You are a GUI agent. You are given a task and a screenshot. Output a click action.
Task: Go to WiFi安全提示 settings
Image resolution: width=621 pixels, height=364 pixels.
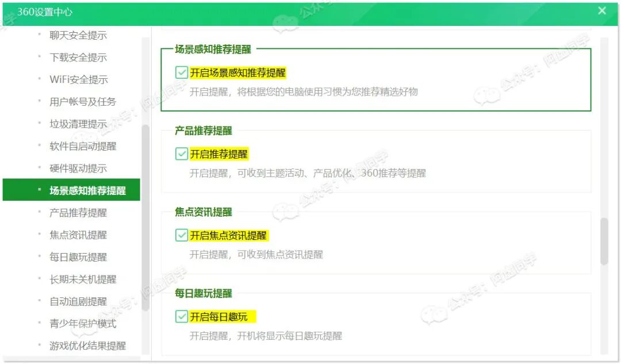click(79, 79)
